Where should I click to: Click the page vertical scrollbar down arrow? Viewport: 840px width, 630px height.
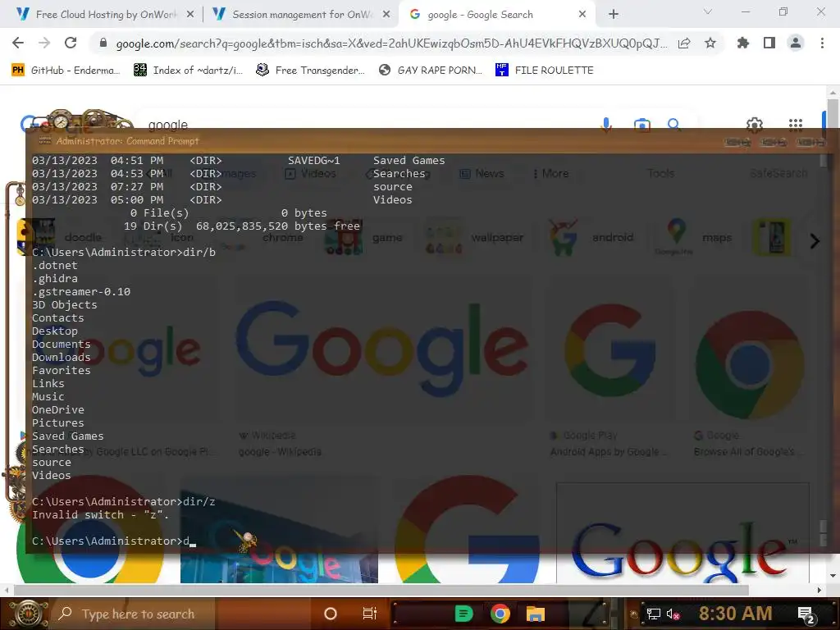coord(833,576)
